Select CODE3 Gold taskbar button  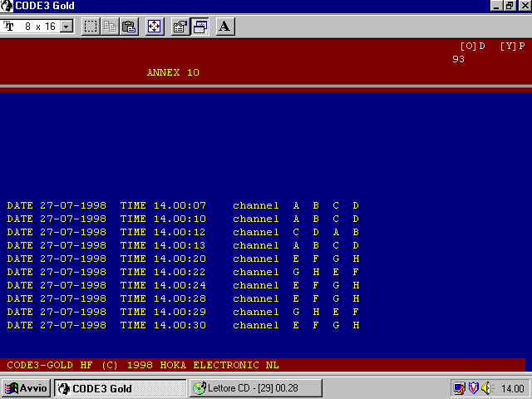pos(120,388)
